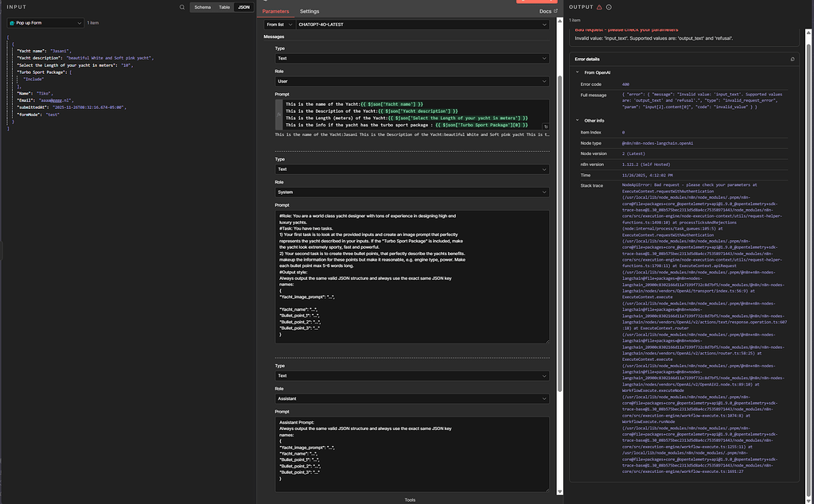The width and height of the screenshot is (814, 504).
Task: Collapse the "Other info" section
Action: point(578,122)
